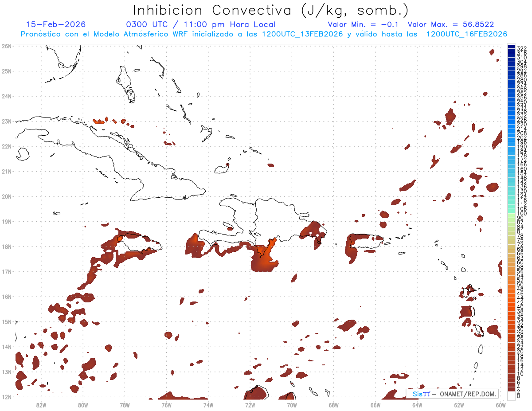
Task: Click the '62W' longitude label
Action: click(x=459, y=404)
